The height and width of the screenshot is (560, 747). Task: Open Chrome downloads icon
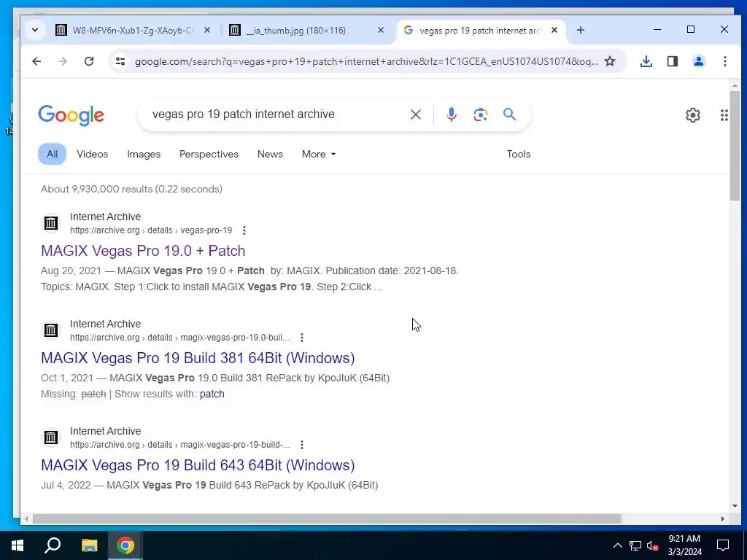pyautogui.click(x=646, y=61)
